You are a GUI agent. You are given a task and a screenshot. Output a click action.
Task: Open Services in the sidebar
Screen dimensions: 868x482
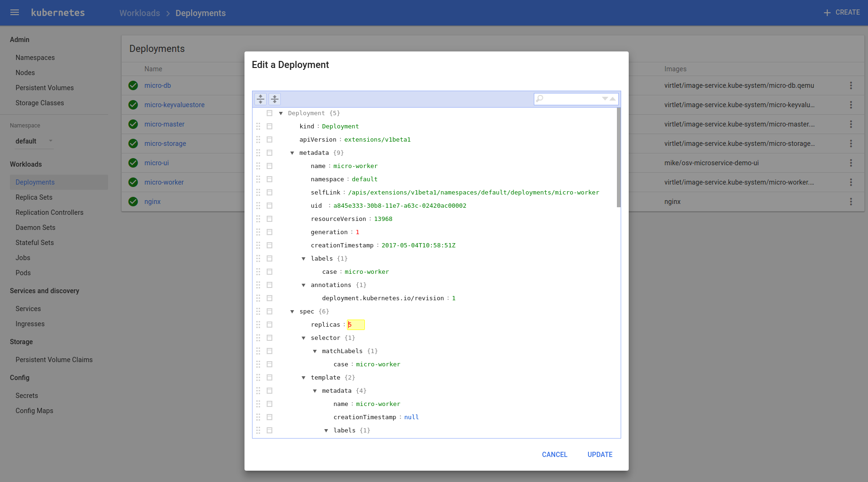(x=28, y=309)
